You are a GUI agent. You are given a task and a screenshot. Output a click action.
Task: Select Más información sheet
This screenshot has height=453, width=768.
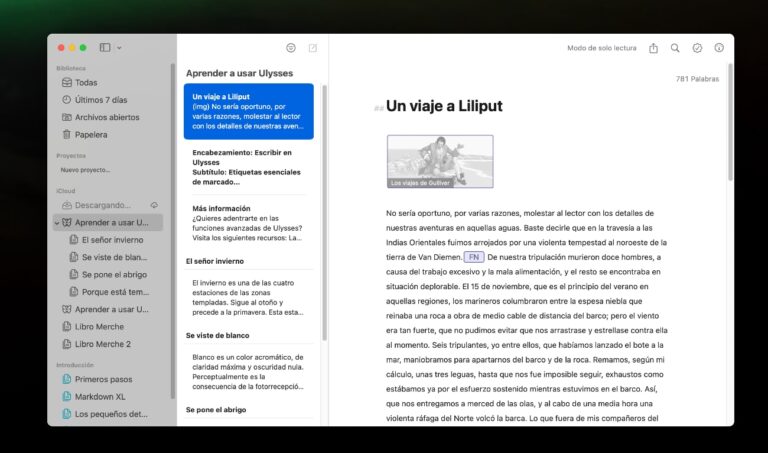coord(249,223)
